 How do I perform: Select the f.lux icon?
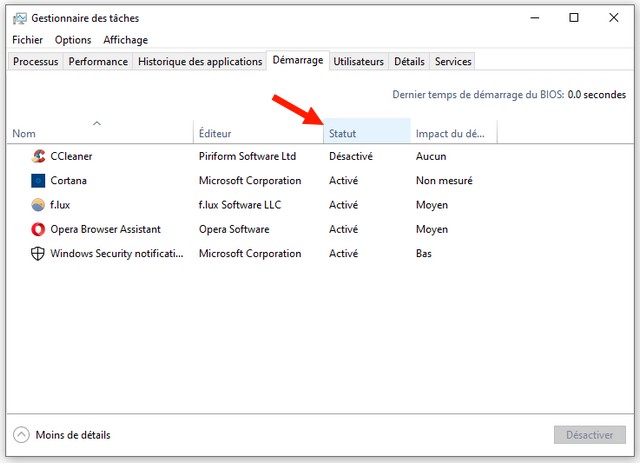(x=38, y=205)
